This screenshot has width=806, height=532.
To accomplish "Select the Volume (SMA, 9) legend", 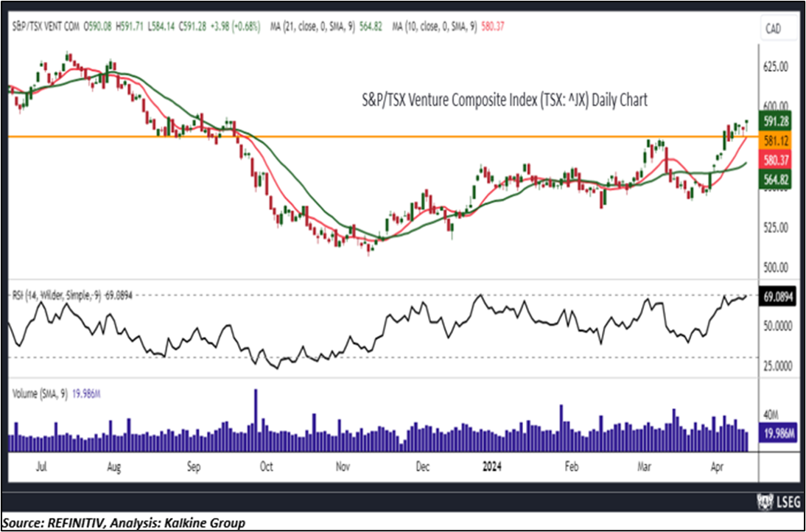I will pyautogui.click(x=57, y=395).
